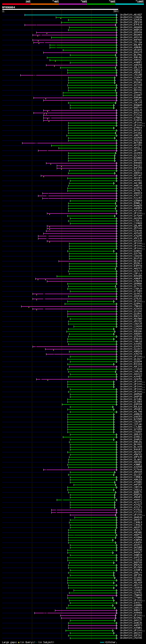
Task: Select the label UniRef100_Q0D4J5
Action: (x=131, y=110)
